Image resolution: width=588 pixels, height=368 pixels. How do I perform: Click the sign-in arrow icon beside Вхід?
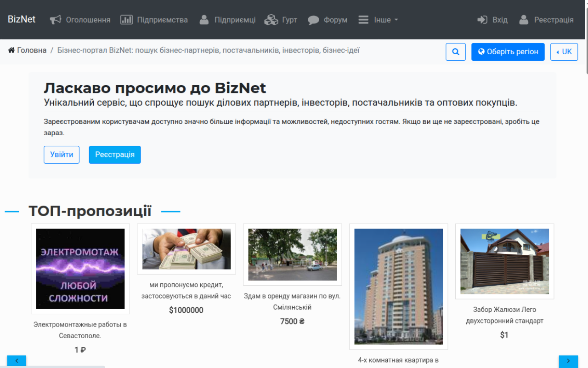coord(482,20)
